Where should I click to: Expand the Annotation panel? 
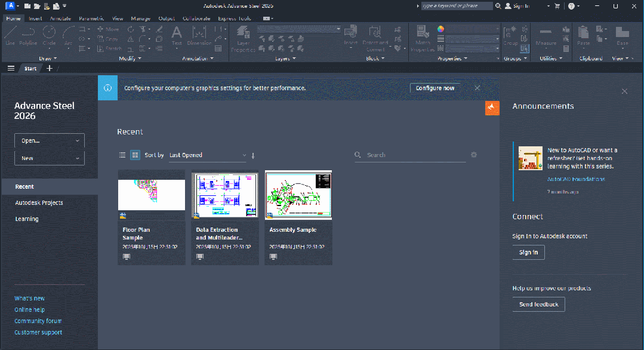pos(198,59)
